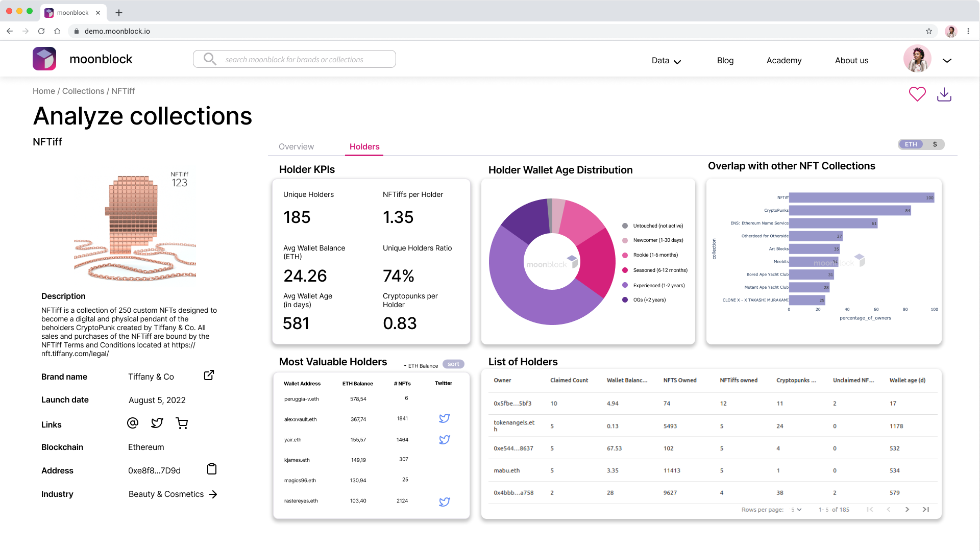Screen dimensions: 980x551
Task: Open the marketplace cart link icon
Action: [x=182, y=423]
